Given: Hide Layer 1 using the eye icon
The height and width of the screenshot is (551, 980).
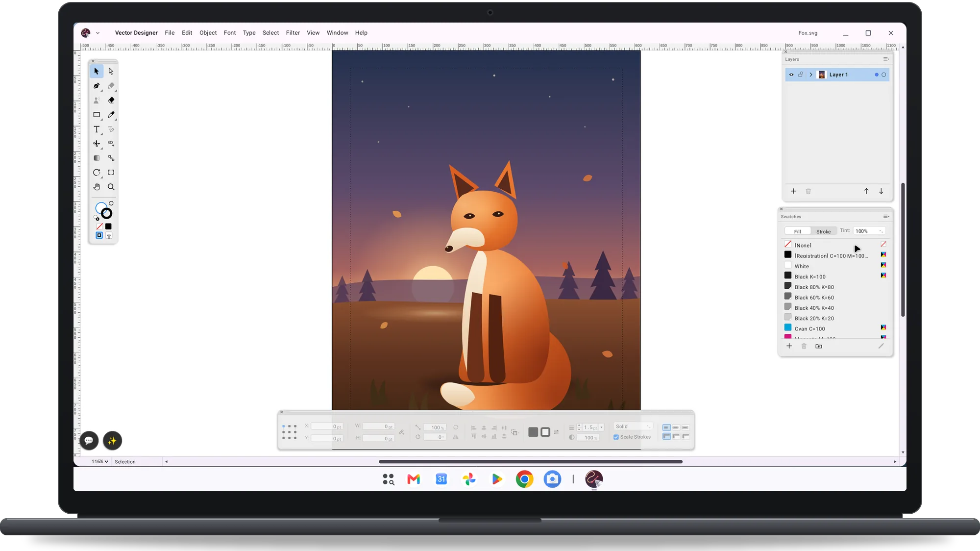Looking at the screenshot, I should point(791,75).
